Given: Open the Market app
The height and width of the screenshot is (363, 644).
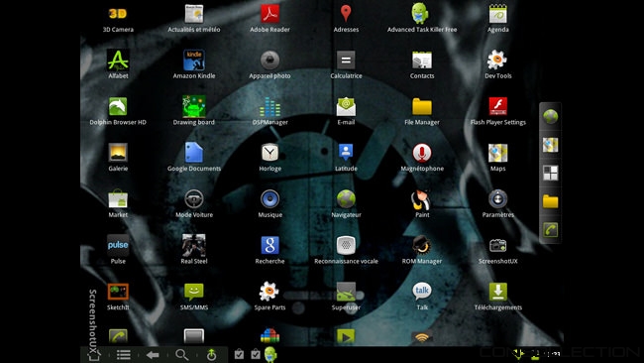Looking at the screenshot, I should click(118, 203).
